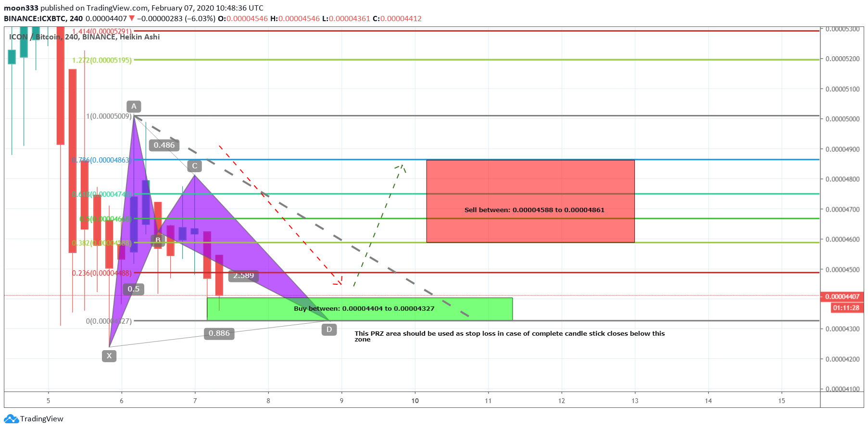Click the closing price value C:0.00004412
The image size is (868, 430).
(397, 19)
